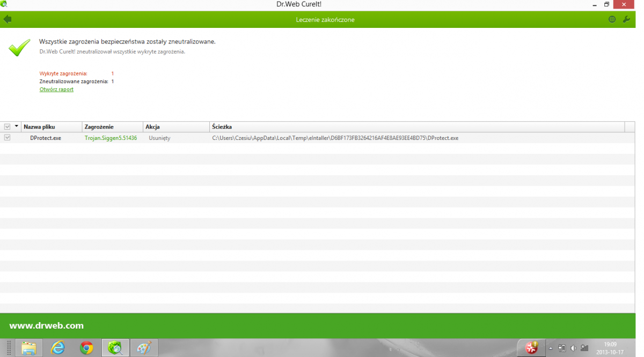Click the large green checkmark icon

click(19, 48)
